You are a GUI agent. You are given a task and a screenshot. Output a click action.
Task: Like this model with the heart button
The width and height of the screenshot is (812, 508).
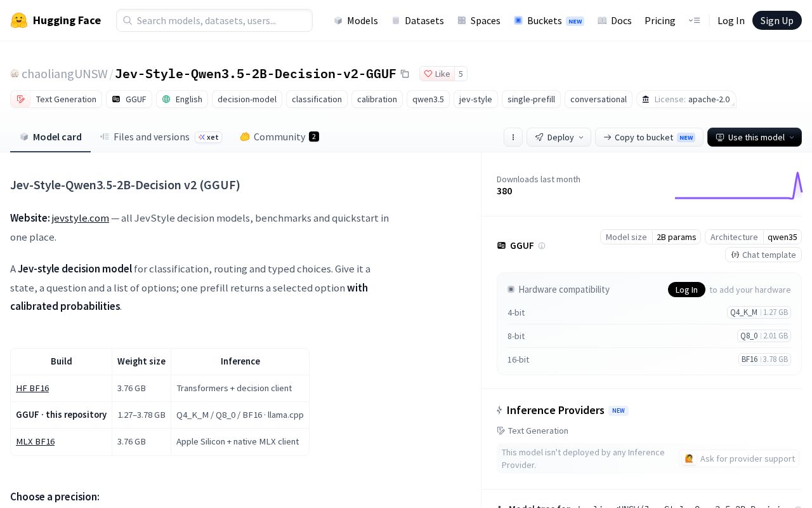pyautogui.click(x=437, y=74)
